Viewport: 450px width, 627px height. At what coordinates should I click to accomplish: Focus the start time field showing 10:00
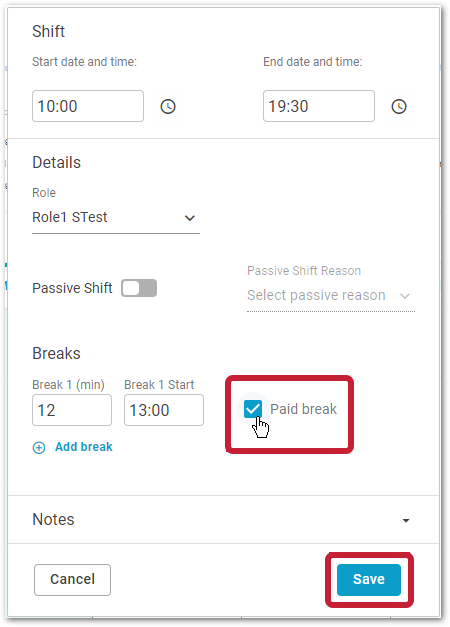coord(88,106)
